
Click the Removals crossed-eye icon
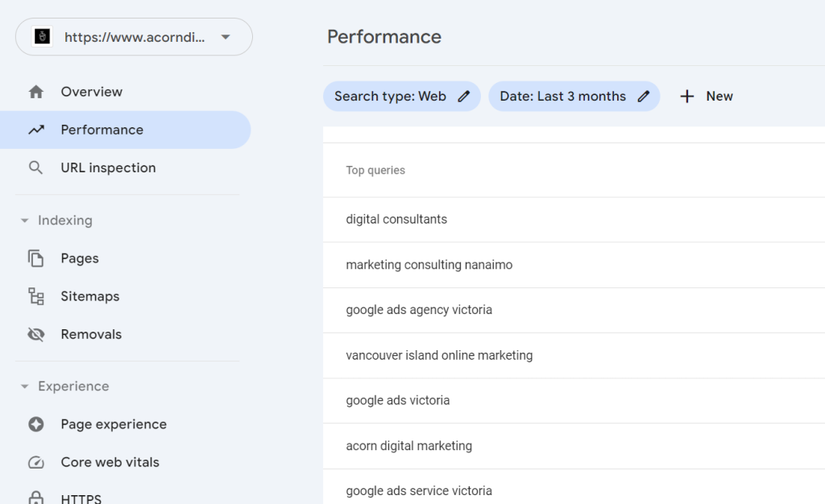pyautogui.click(x=35, y=334)
